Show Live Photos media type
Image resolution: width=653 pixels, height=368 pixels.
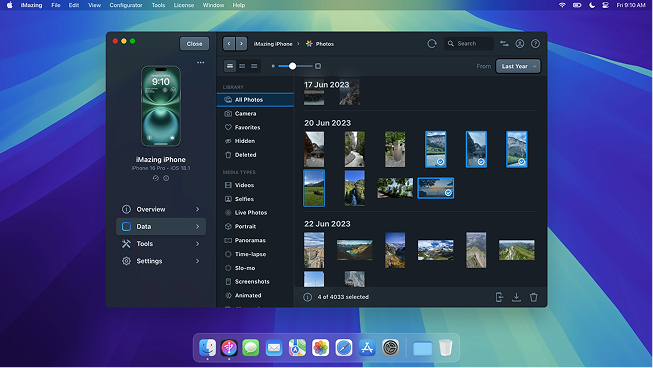(255, 213)
